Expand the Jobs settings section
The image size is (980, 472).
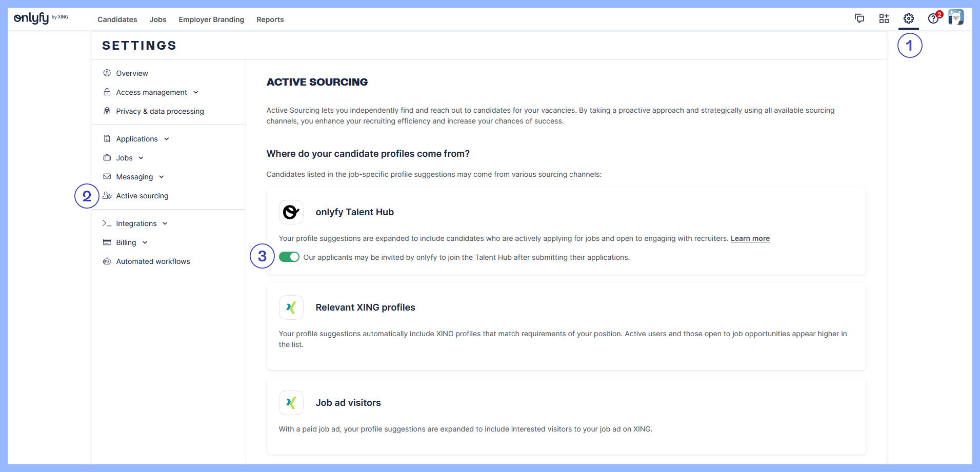click(x=124, y=157)
